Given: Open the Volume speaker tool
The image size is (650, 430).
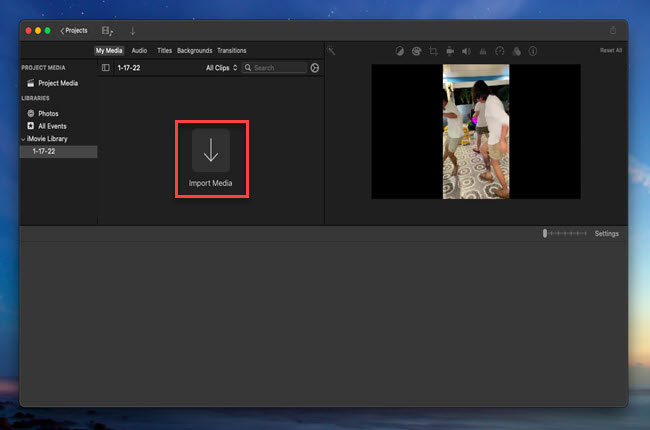Looking at the screenshot, I should [x=466, y=51].
